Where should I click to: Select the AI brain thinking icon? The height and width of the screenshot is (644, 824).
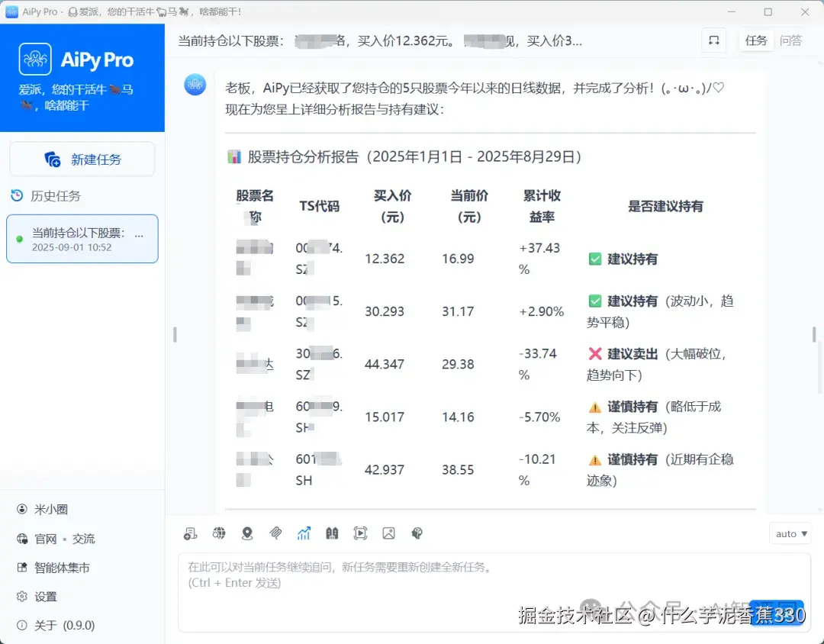[x=417, y=533]
